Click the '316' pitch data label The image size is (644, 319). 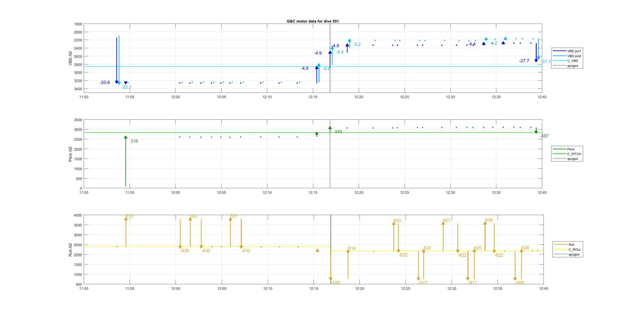134,141
